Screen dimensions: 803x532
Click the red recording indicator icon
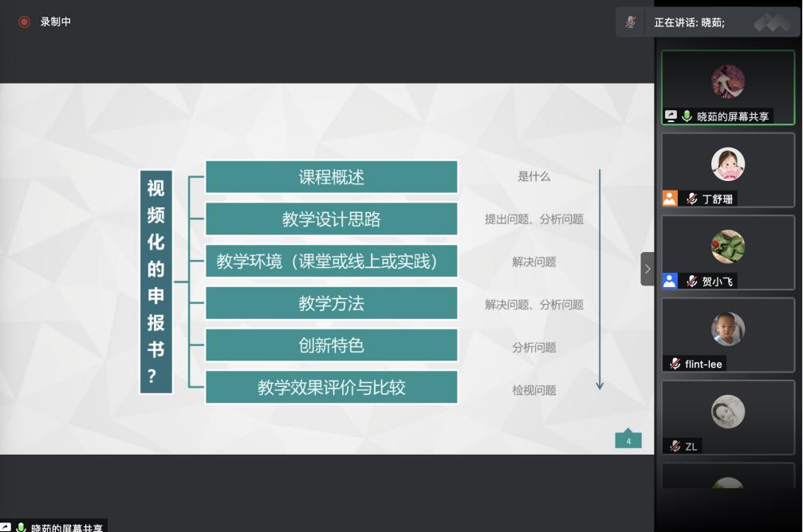(24, 22)
